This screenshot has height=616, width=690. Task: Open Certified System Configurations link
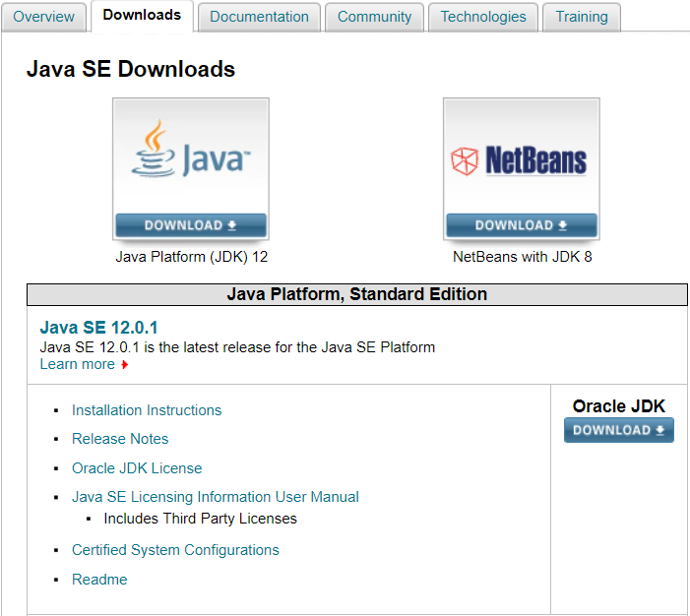(175, 550)
